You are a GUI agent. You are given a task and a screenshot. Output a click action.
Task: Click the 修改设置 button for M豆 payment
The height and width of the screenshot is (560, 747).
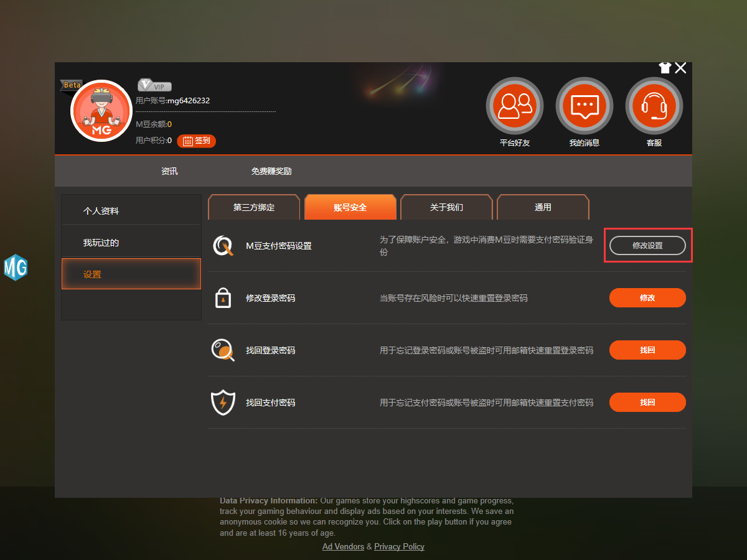click(x=647, y=246)
